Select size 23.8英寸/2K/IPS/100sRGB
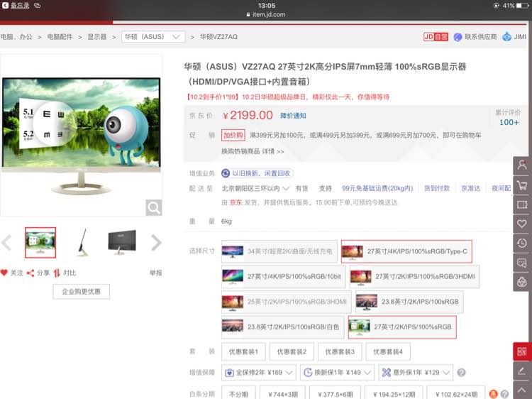Screen dimensions: 532x399 pos(409,302)
